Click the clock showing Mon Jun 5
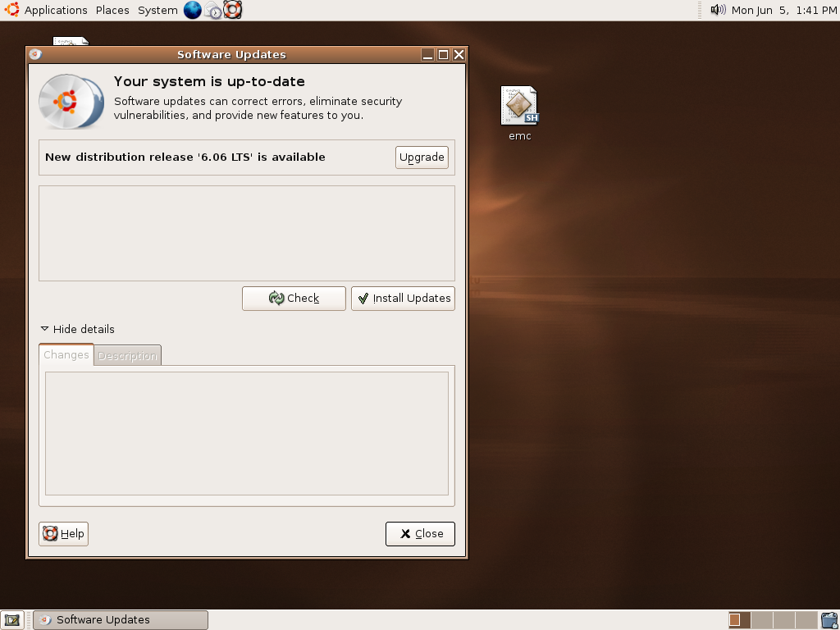The image size is (840, 630). coord(783,10)
